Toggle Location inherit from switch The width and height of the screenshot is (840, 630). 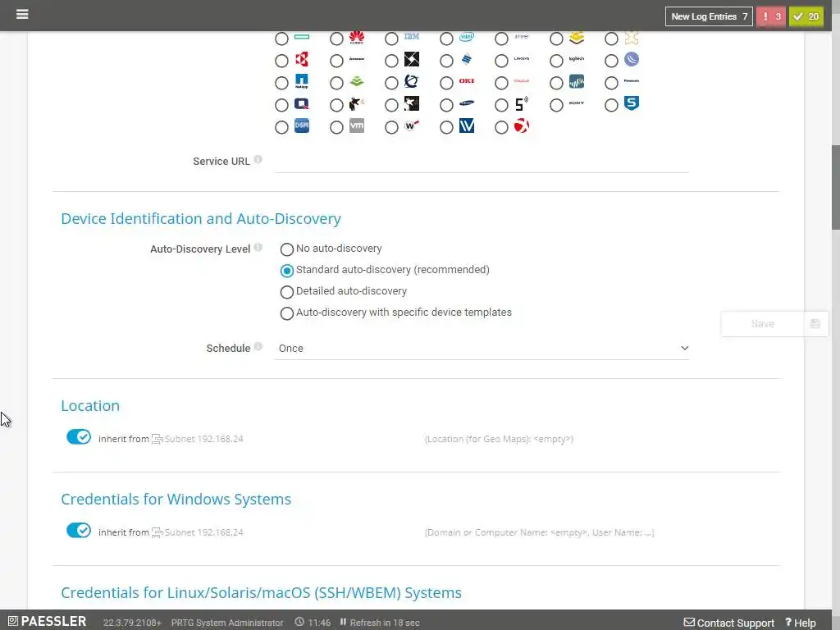[79, 437]
